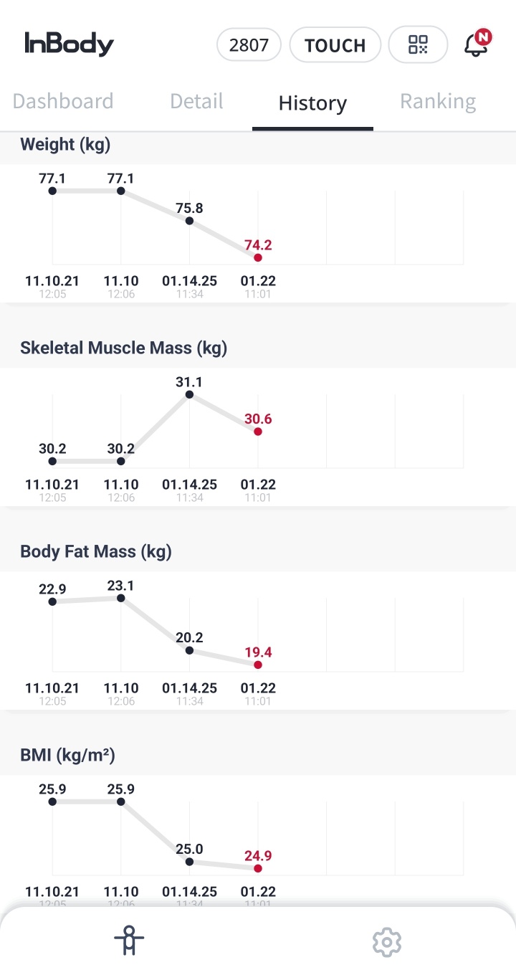Tap the 2807 points badge
This screenshot has height=980, width=516.
(249, 45)
